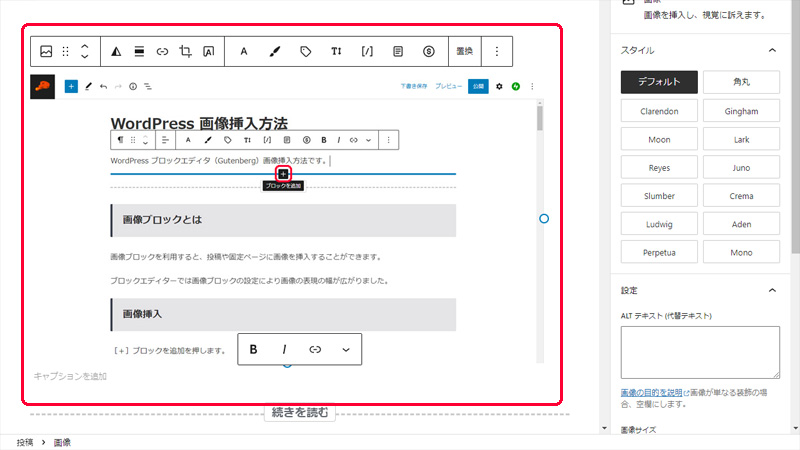This screenshot has height=450, width=800.
Task: Apply the Moon style
Action: [x=659, y=139]
